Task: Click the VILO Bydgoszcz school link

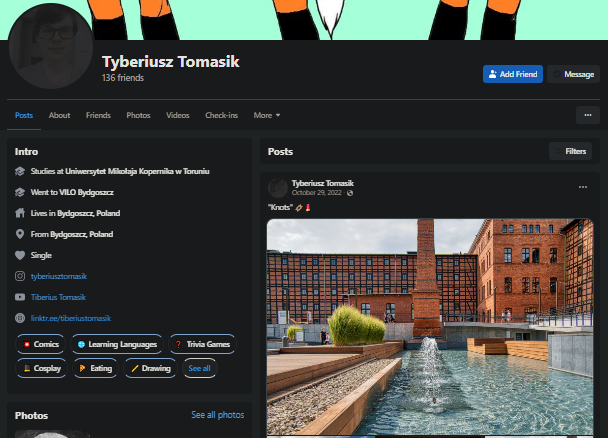Action: pyautogui.click(x=86, y=192)
